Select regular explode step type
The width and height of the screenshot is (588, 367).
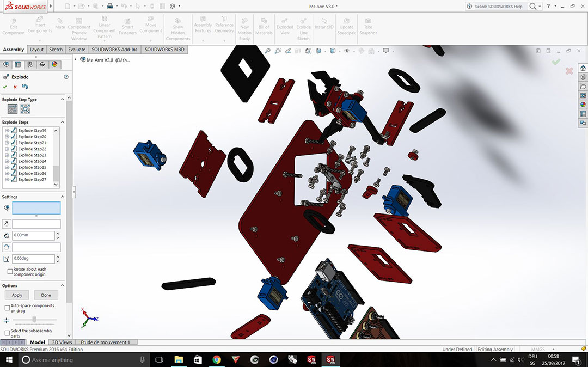[x=13, y=109]
